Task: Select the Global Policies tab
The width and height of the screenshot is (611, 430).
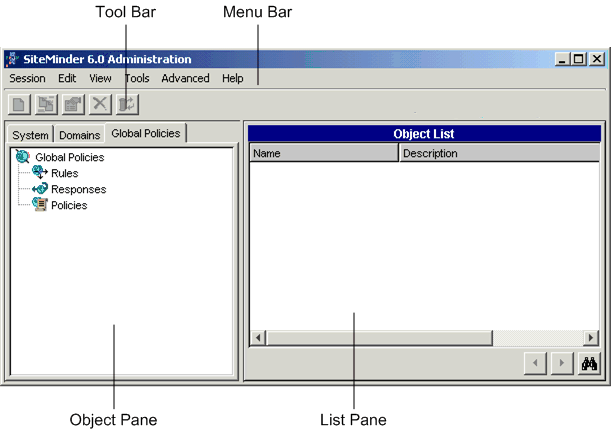Action: (x=146, y=133)
